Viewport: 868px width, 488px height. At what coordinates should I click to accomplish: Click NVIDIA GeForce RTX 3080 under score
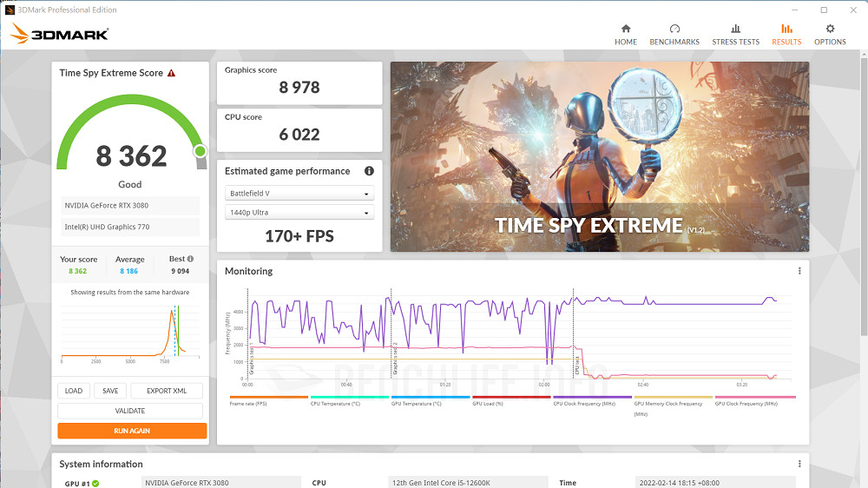[130, 206]
